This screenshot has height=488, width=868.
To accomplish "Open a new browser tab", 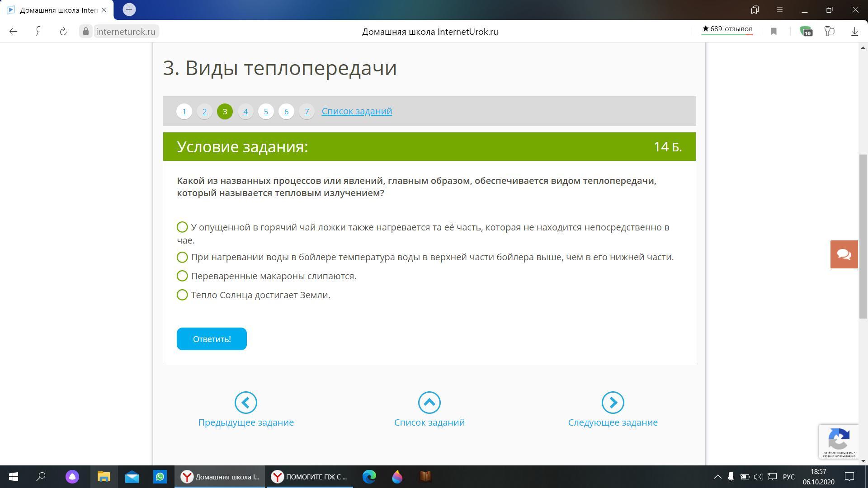I will [129, 9].
